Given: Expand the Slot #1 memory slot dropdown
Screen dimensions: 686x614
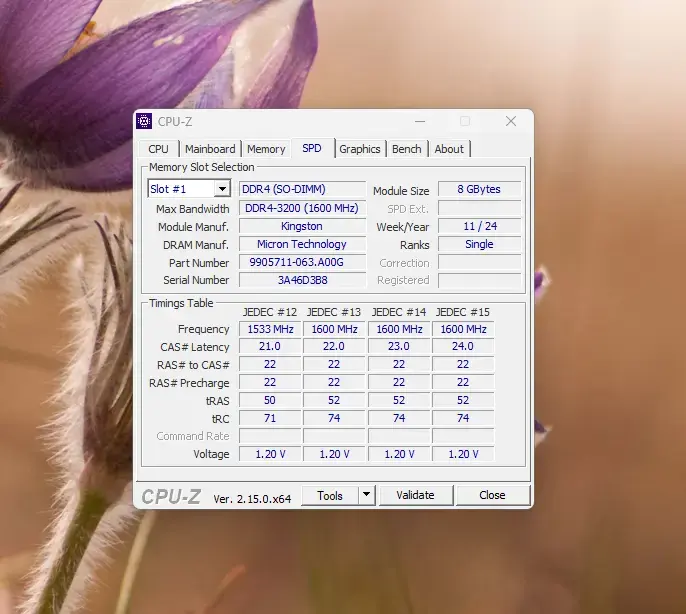Looking at the screenshot, I should (222, 189).
